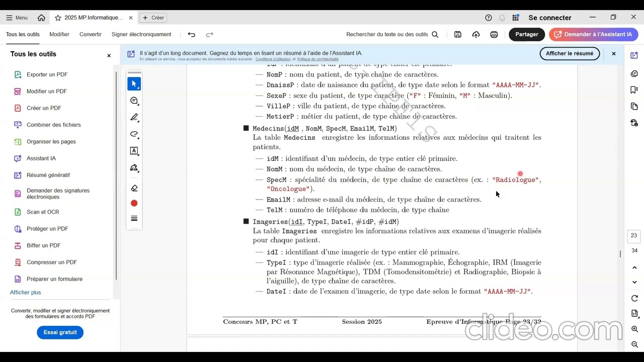Open the line thickness menu icon
The width and height of the screenshot is (644, 362).
click(x=134, y=218)
